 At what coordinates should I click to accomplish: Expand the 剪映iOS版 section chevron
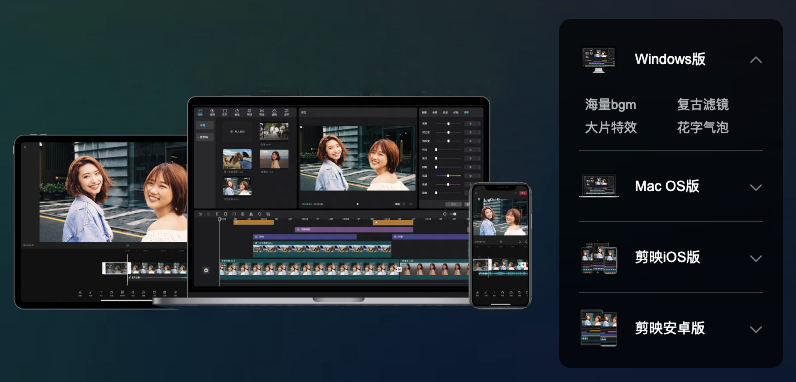coord(756,258)
